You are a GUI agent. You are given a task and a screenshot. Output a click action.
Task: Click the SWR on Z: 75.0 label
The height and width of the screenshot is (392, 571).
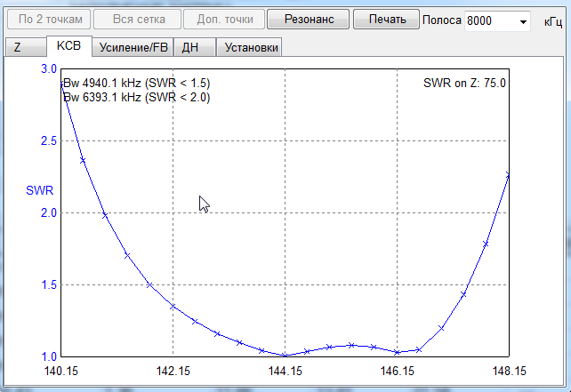(x=466, y=83)
